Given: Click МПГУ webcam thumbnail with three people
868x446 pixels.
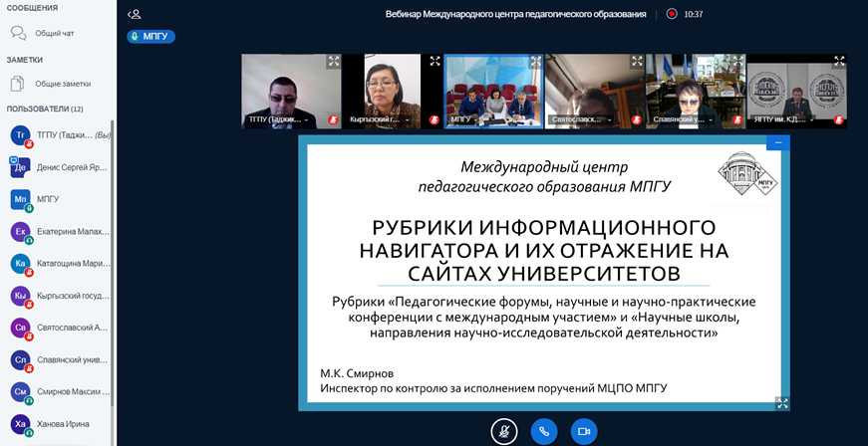Looking at the screenshot, I should coord(493,92).
